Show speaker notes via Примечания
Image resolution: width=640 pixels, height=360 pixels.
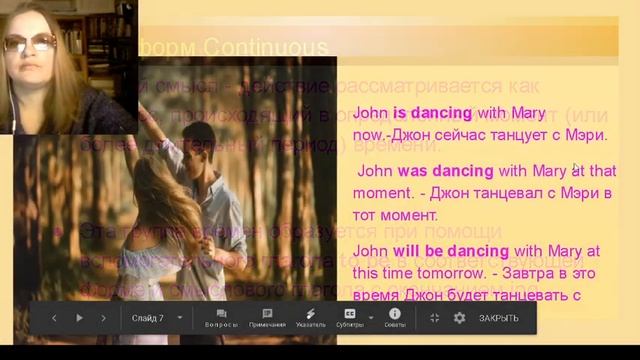(267, 318)
